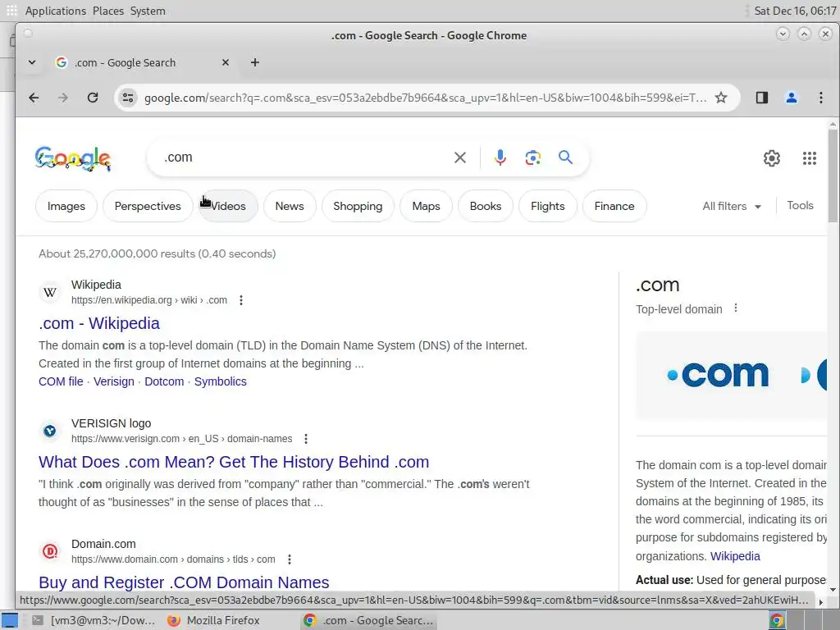Filter results by Shopping
Image resolution: width=840 pixels, height=630 pixels.
coord(358,206)
